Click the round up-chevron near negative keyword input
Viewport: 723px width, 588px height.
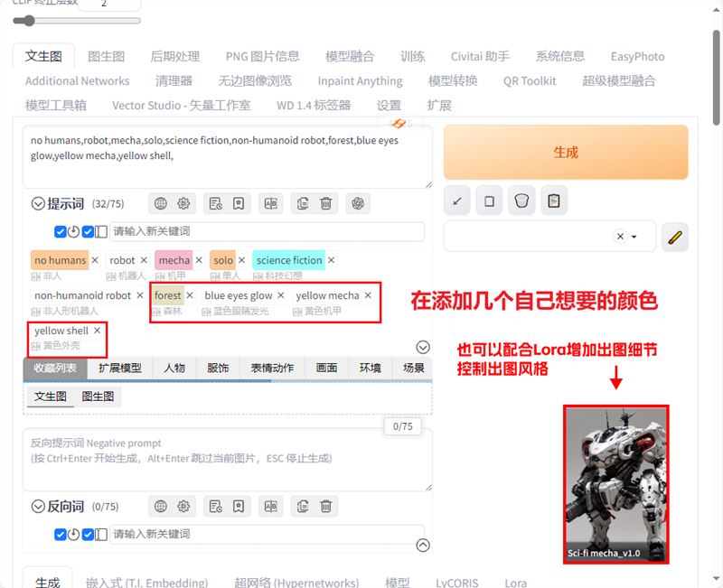[423, 546]
